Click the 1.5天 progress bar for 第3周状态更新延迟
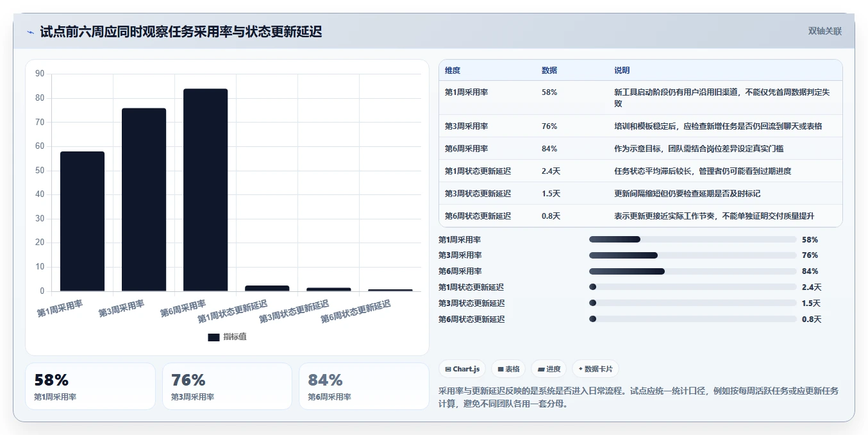The height and width of the screenshot is (435, 868). click(x=692, y=303)
